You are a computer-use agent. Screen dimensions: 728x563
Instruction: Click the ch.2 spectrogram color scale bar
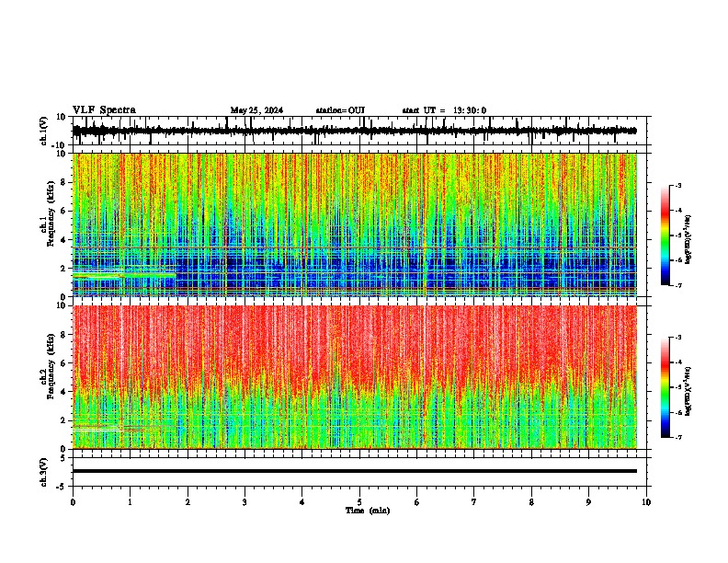point(665,387)
